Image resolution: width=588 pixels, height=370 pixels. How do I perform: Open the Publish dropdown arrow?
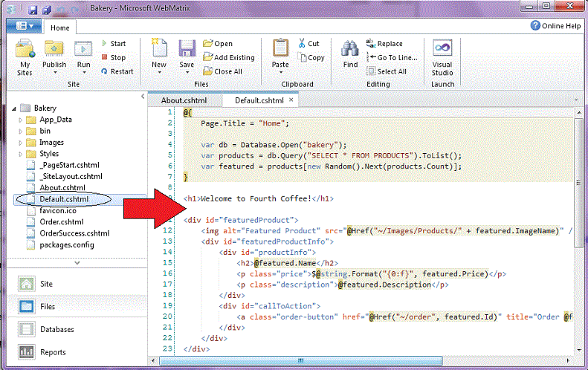click(55, 73)
